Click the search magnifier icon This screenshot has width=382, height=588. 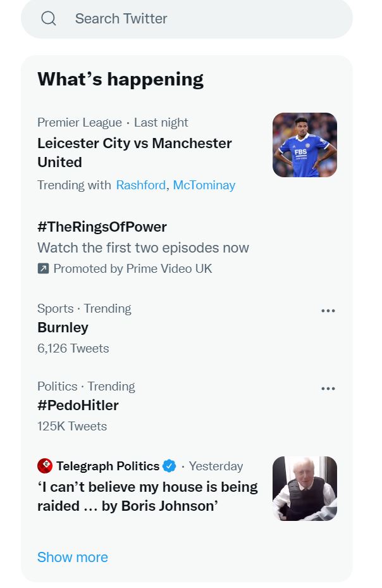(x=49, y=18)
